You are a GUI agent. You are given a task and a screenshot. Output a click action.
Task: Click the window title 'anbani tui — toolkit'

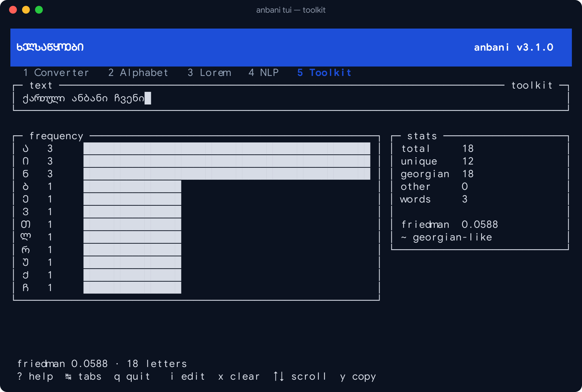coord(291,10)
